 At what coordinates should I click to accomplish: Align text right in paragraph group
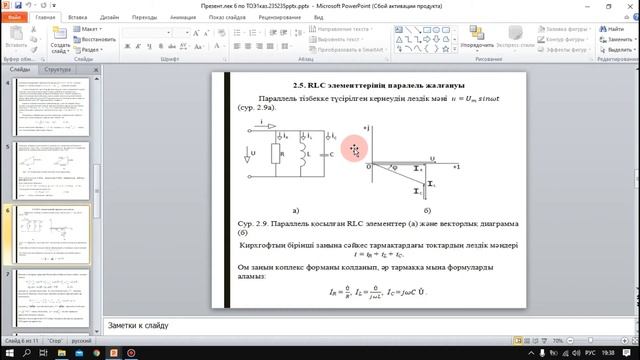click(259, 46)
